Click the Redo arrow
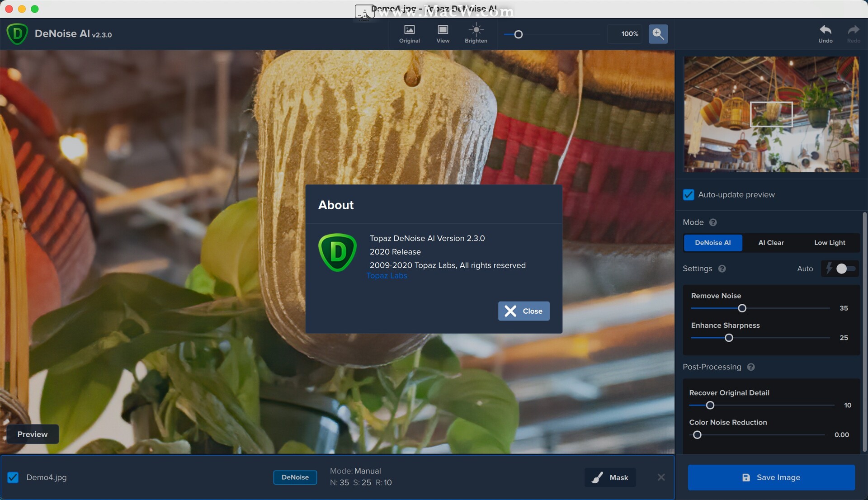Viewport: 868px width, 500px height. tap(853, 31)
